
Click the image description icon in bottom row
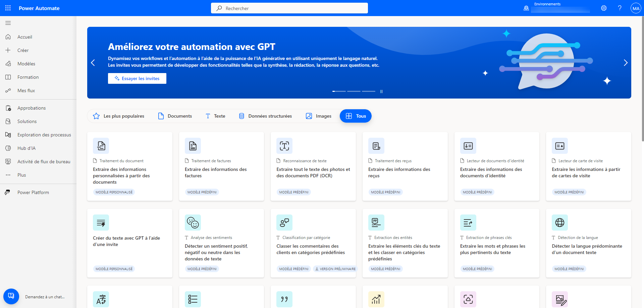coord(560,299)
